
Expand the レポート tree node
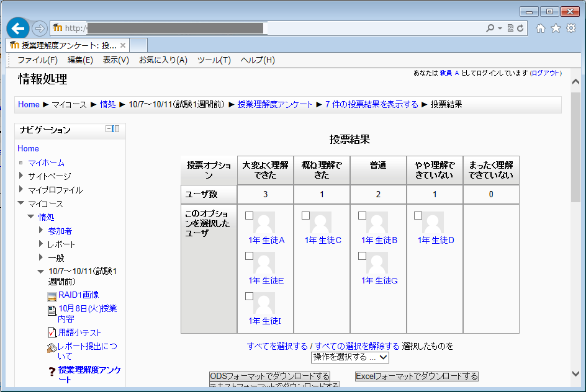(x=41, y=244)
